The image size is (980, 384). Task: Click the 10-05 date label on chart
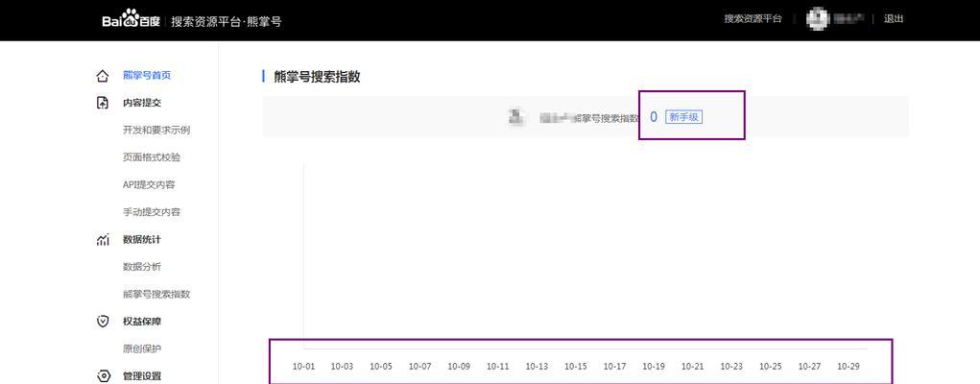tap(381, 367)
